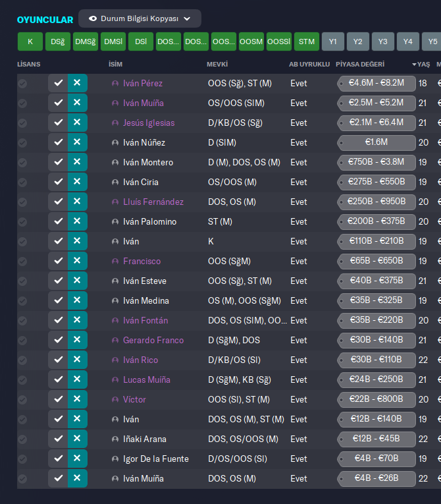Select the DSğ position filter
The image size is (441, 504).
(58, 42)
